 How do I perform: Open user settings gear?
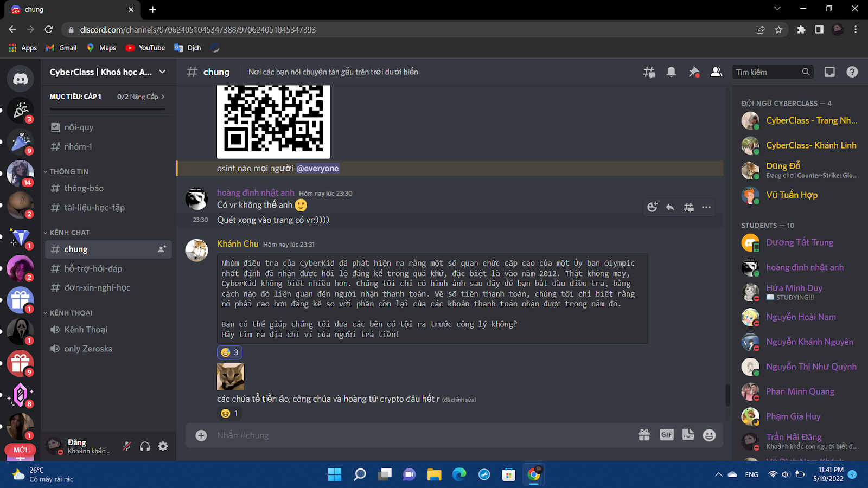[163, 446]
